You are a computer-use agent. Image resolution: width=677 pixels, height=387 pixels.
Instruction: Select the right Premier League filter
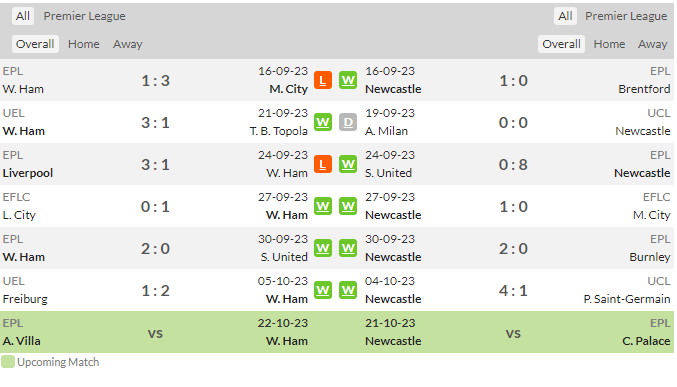626,16
